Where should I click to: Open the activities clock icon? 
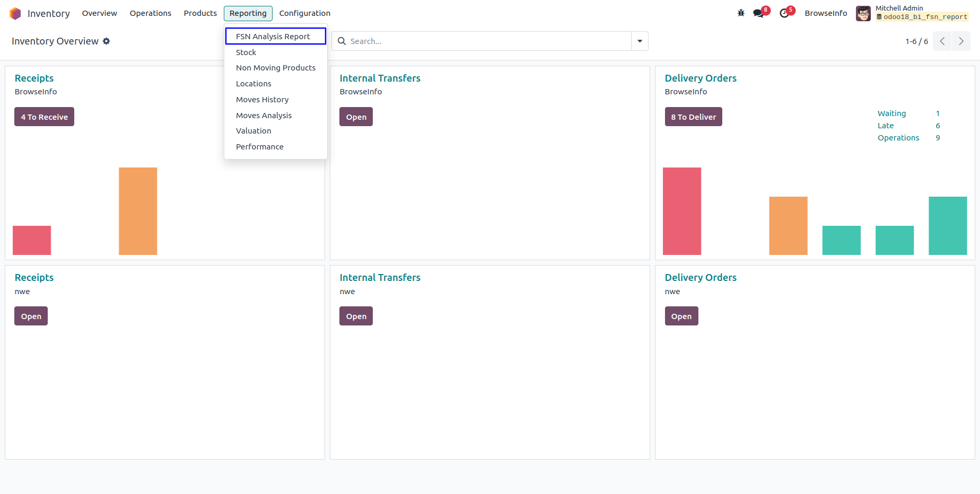[x=784, y=13]
